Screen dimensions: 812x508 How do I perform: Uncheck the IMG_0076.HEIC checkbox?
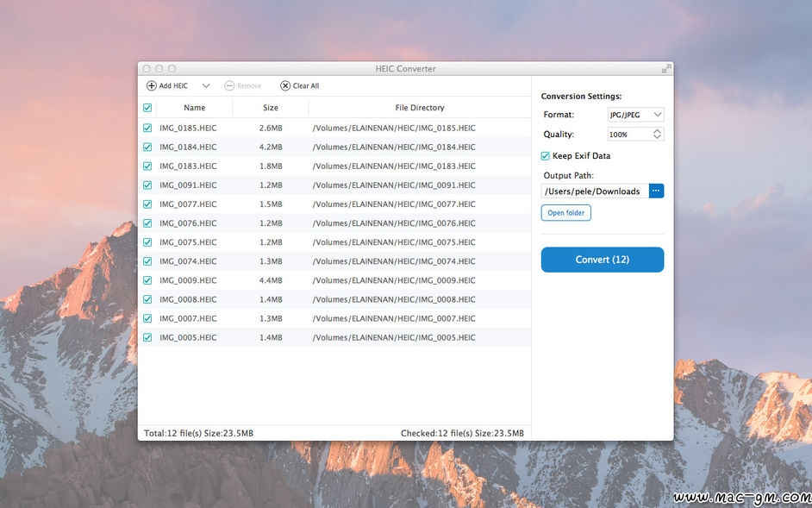(147, 223)
